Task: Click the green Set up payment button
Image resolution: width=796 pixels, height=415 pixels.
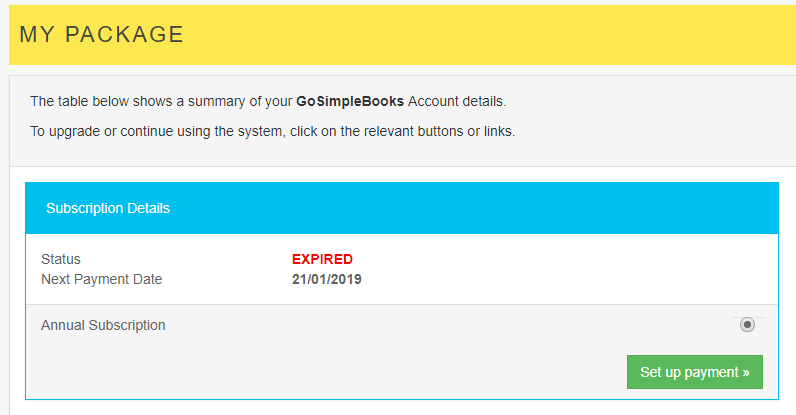Action: pos(694,372)
